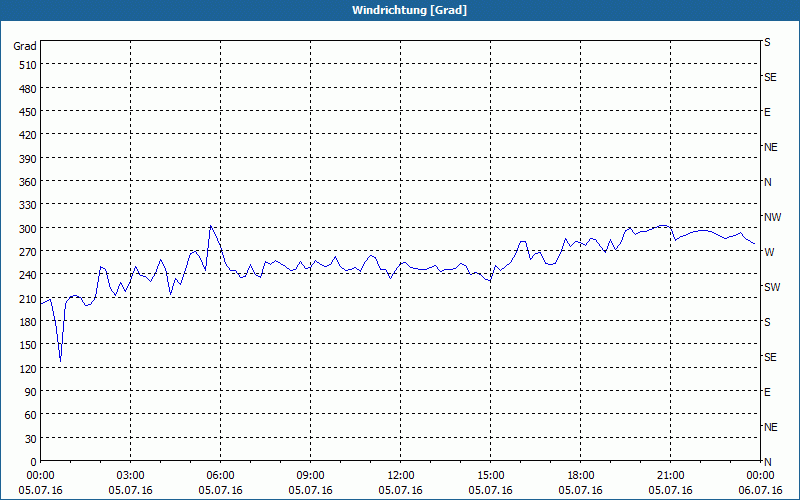Select the 480 value on the degree axis
This screenshot has width=800, height=500.
pyautogui.click(x=29, y=89)
